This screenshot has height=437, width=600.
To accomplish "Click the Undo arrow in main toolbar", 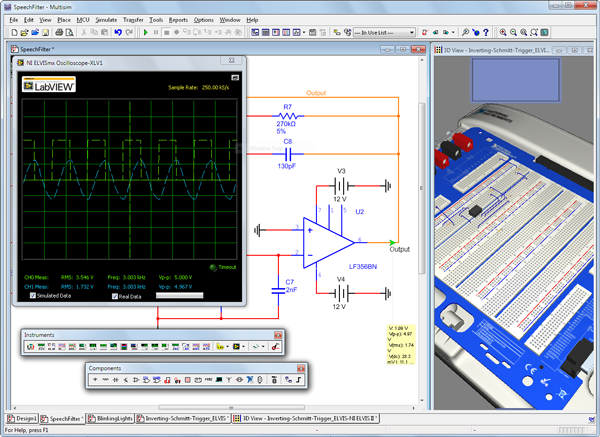I will pos(117,32).
